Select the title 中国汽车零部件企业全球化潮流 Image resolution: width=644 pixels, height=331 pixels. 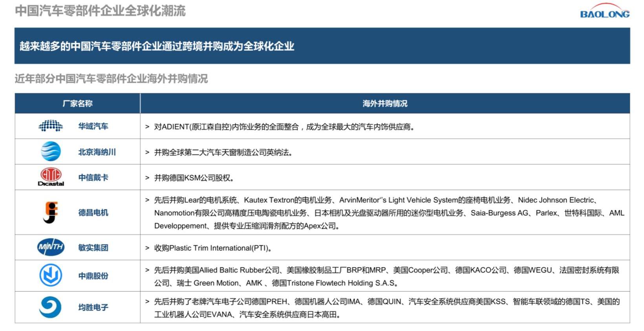tap(100, 11)
